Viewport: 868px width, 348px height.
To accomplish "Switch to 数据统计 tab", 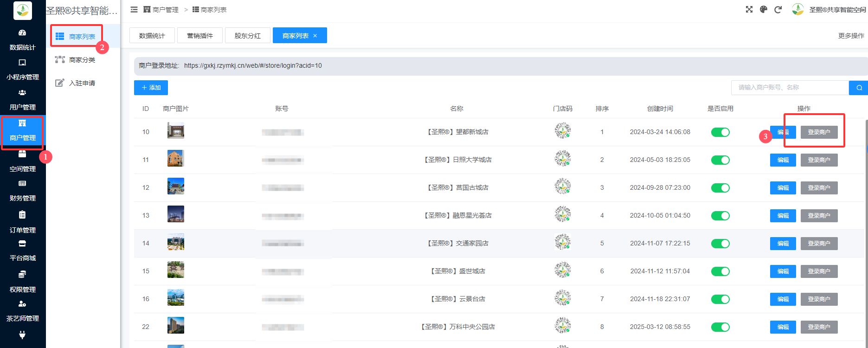I will tap(152, 35).
